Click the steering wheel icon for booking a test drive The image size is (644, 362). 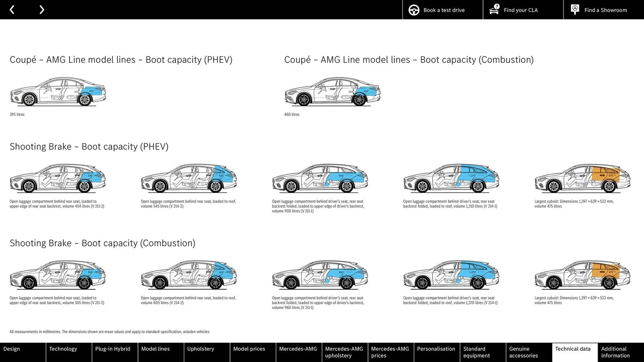click(x=414, y=10)
